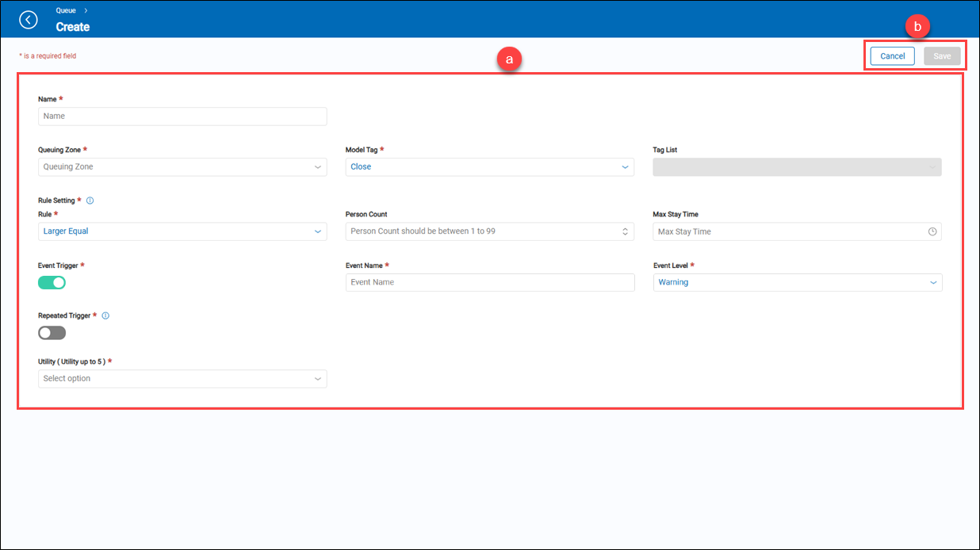Click the Queue breadcrumb link

coord(66,11)
